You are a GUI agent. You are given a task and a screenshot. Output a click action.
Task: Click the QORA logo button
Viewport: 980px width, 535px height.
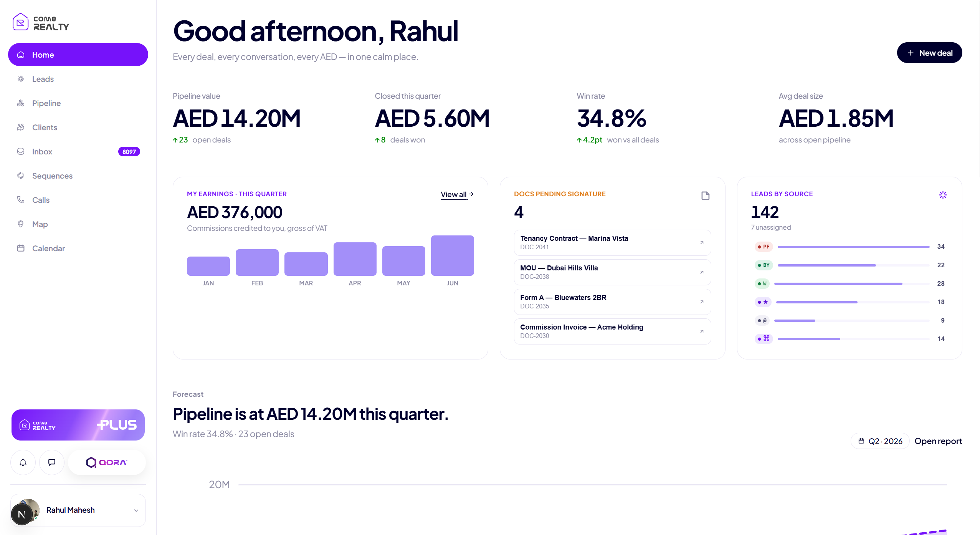point(107,462)
